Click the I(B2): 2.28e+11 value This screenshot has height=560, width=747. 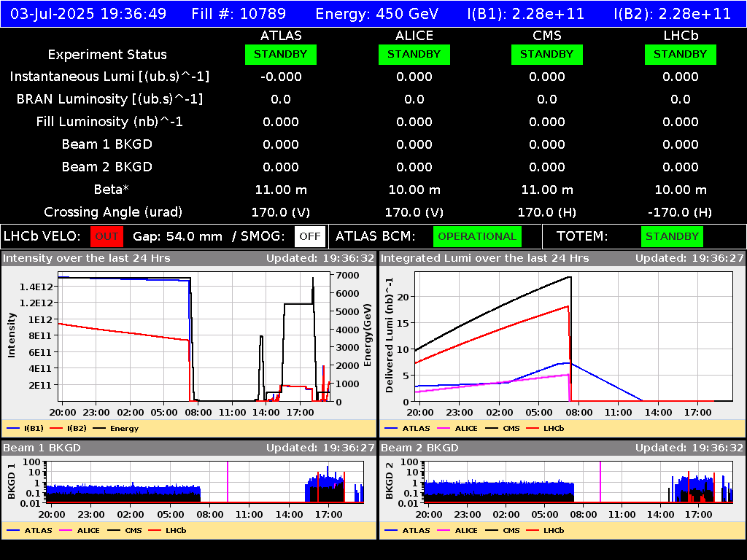[672, 13]
